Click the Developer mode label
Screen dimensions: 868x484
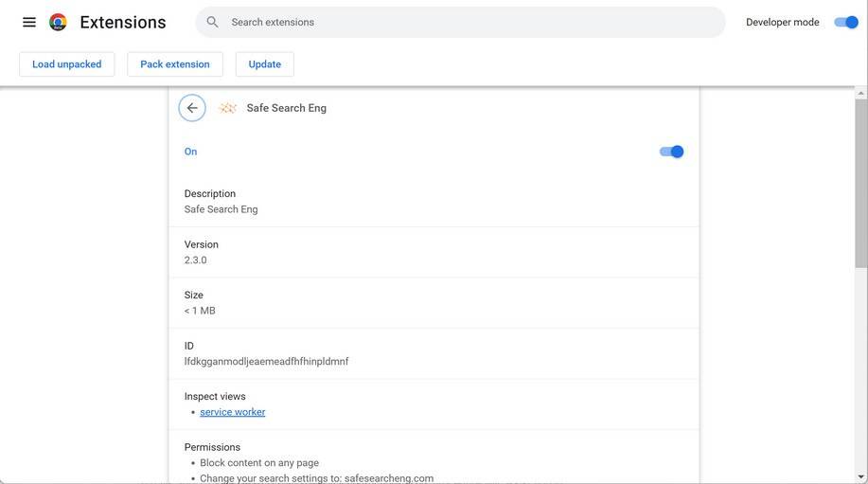click(782, 22)
